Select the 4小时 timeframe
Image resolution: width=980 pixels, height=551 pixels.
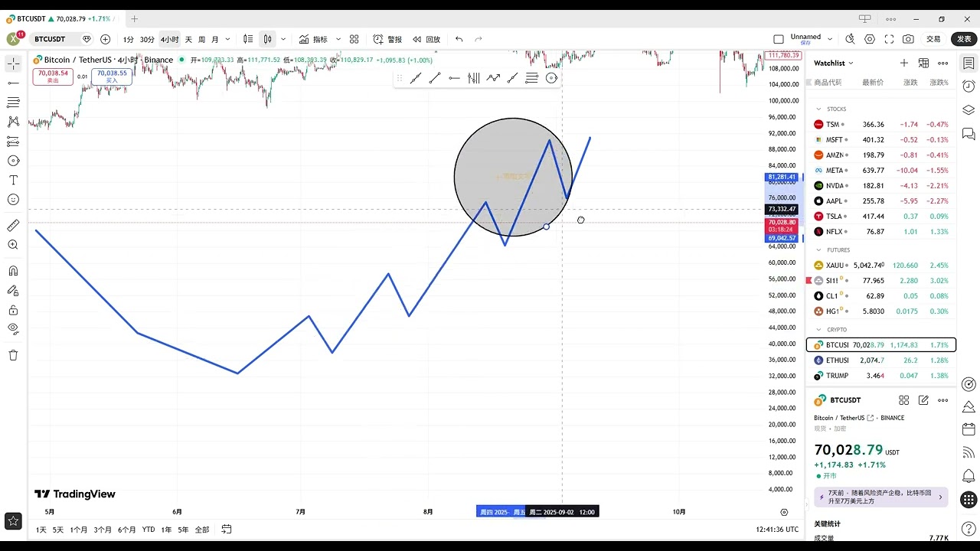pos(169,39)
